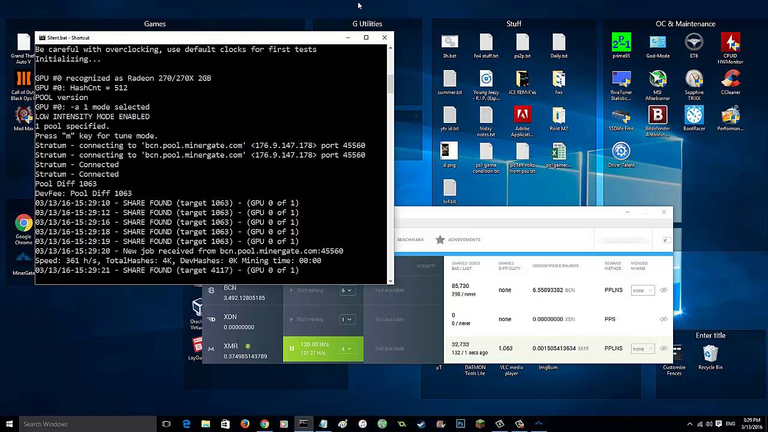Open the Root M2 folder
The width and height of the screenshot is (768, 432).
tap(559, 116)
